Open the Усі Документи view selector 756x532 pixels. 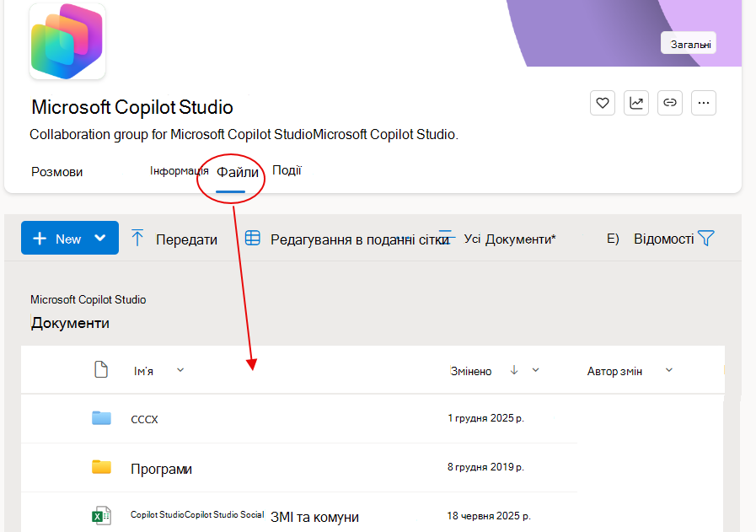[510, 239]
